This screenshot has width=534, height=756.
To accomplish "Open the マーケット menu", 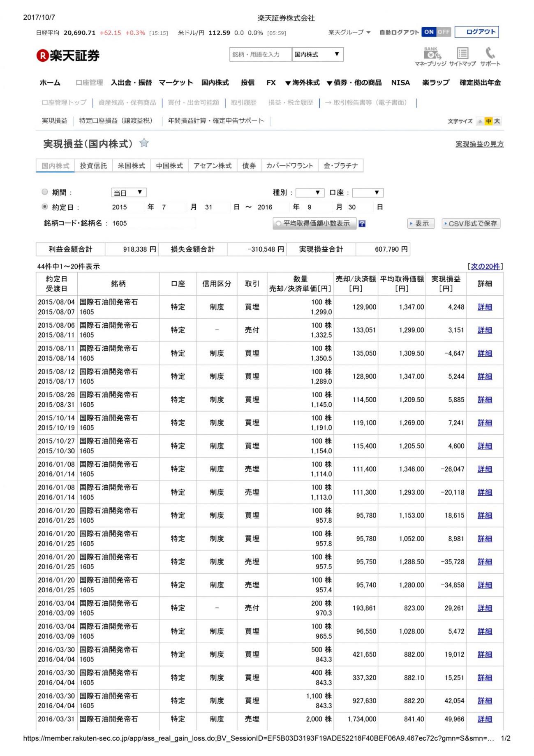I will [176, 83].
